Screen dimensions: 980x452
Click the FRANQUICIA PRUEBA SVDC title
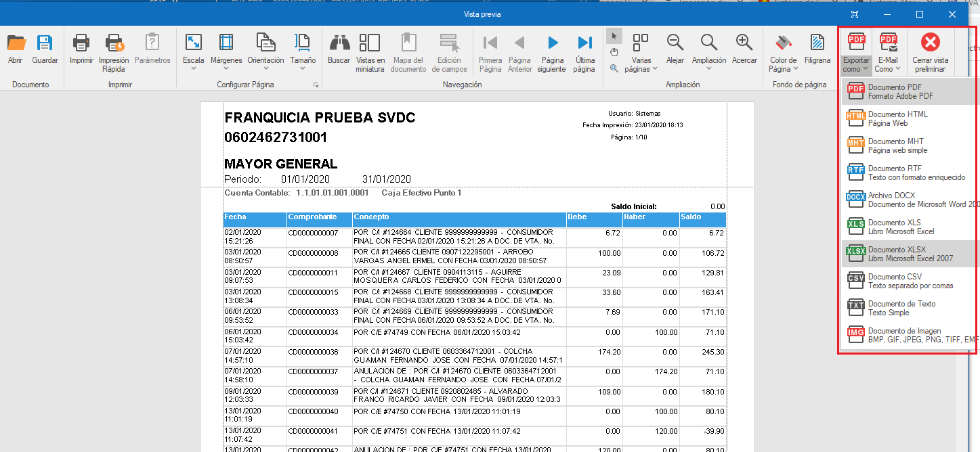point(320,118)
